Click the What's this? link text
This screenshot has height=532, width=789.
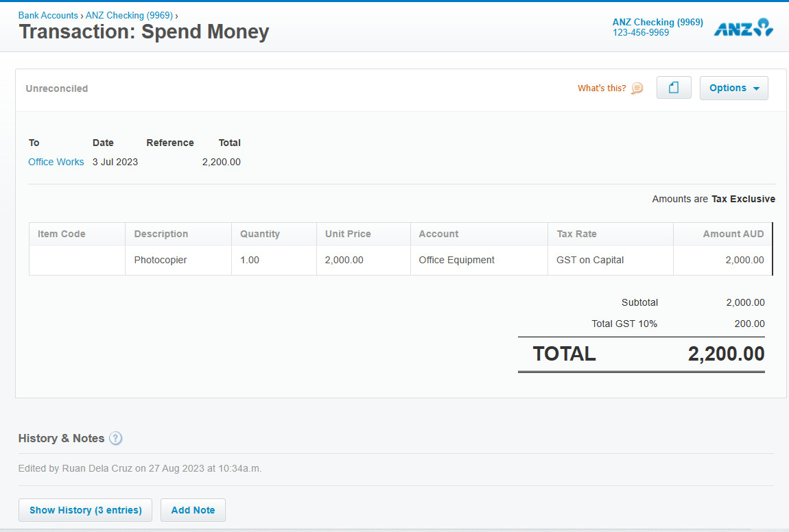tap(602, 88)
